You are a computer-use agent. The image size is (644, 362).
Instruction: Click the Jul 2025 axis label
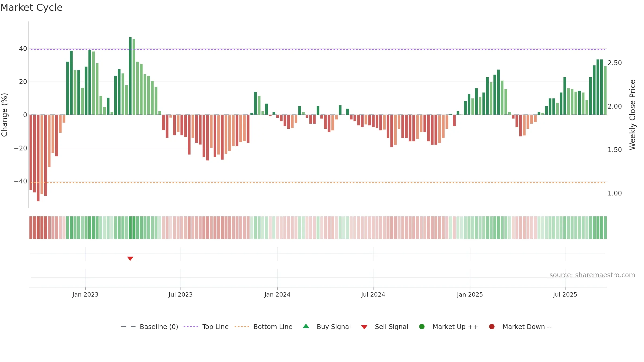565,295
